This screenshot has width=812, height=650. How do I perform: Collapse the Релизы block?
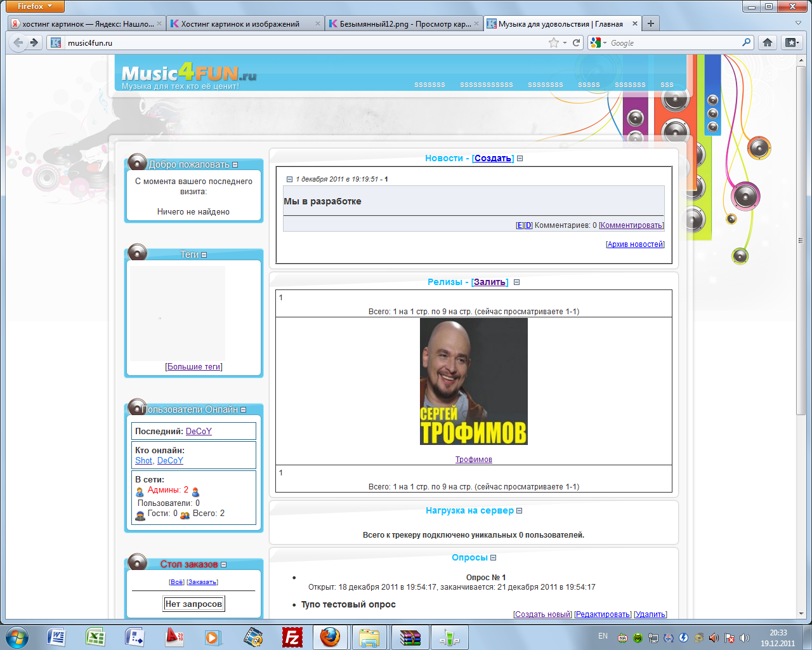[516, 282]
